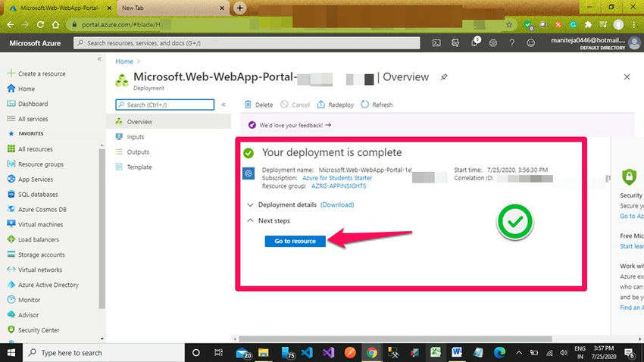Open Virtual machines in sidebar
This screenshot has width=644, height=362.
point(35,224)
